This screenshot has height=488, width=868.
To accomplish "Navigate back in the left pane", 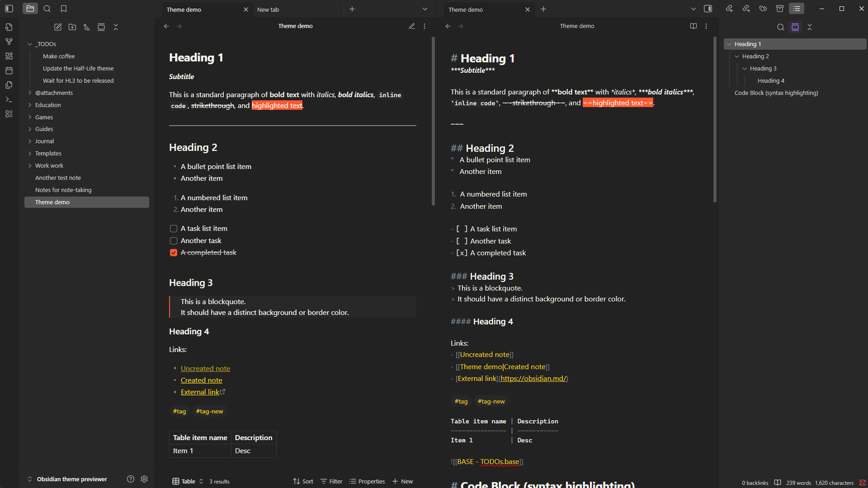I will [x=166, y=26].
